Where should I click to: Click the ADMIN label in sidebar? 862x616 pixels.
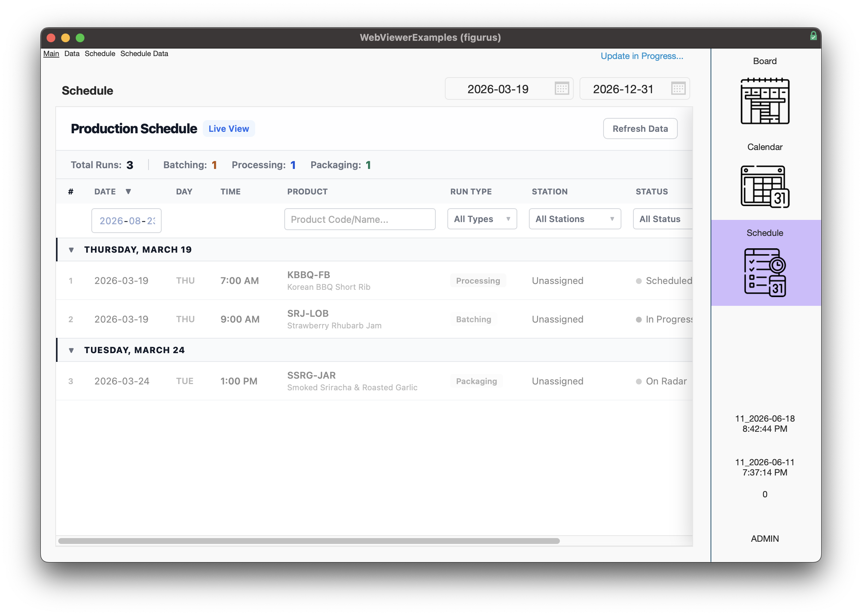[764, 538]
